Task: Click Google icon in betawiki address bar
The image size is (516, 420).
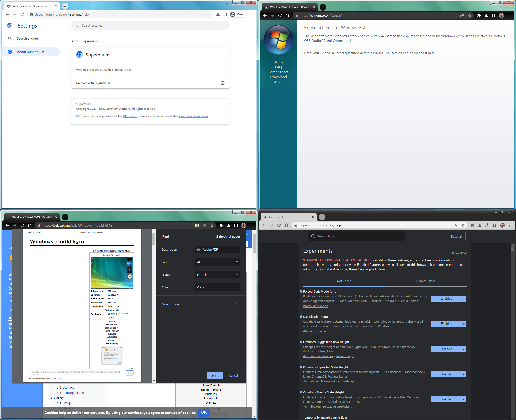Action: coord(197,225)
